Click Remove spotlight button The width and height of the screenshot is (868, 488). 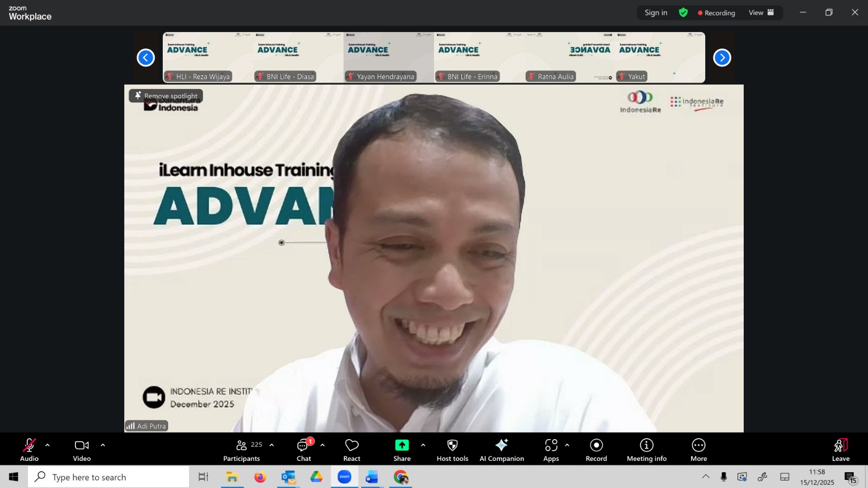[x=166, y=96]
